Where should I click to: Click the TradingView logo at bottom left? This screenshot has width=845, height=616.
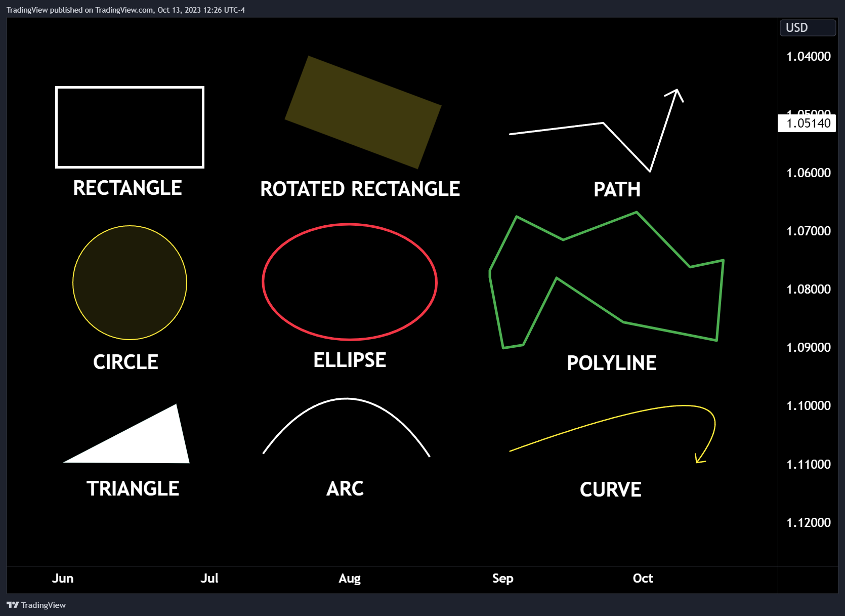36,605
